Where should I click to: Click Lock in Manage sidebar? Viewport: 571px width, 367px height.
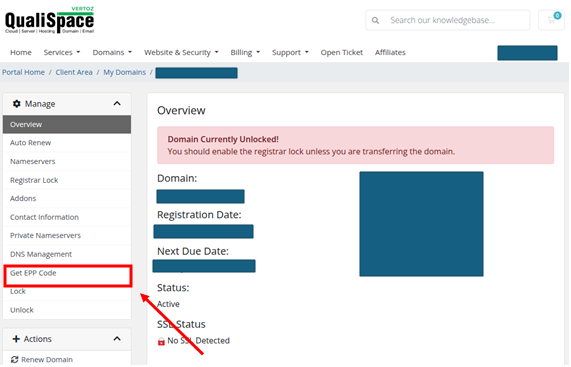[x=67, y=291]
